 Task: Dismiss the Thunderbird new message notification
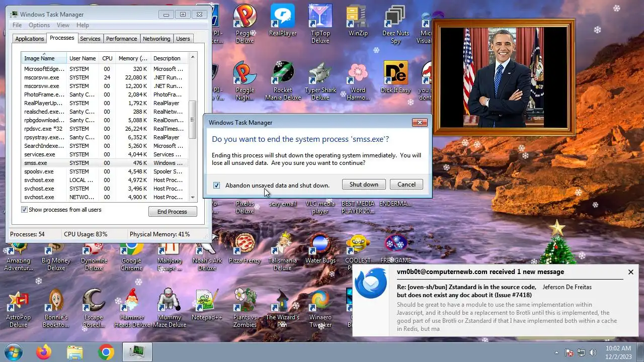pos(630,272)
